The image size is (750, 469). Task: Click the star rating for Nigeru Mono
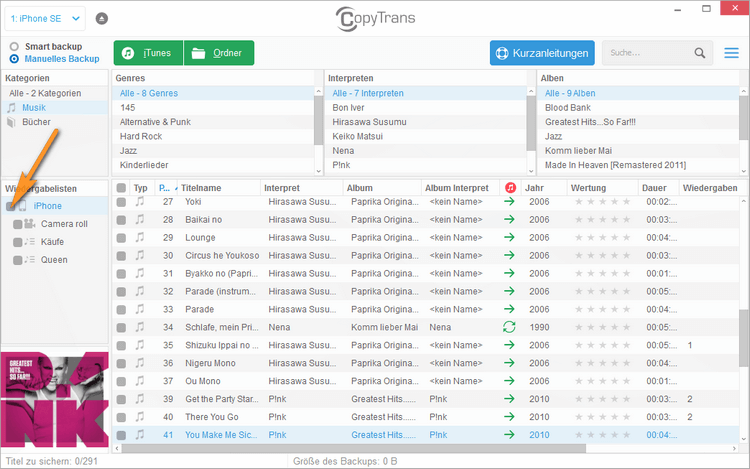pos(603,363)
